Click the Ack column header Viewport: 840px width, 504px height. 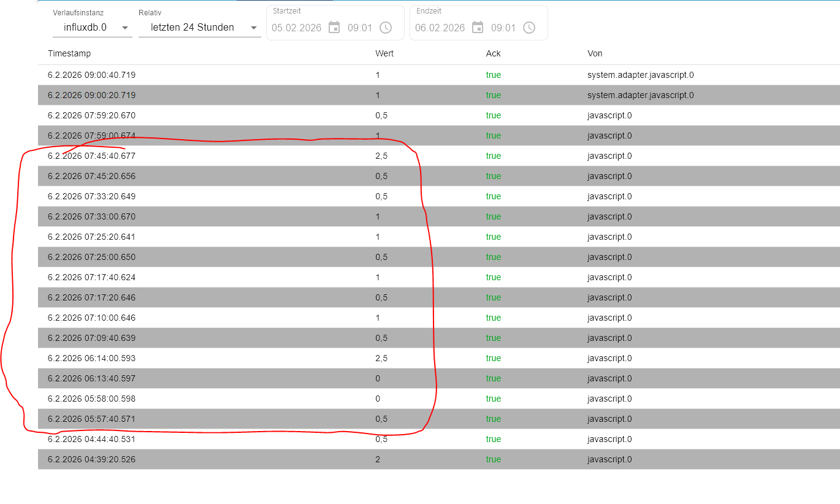[x=494, y=53]
